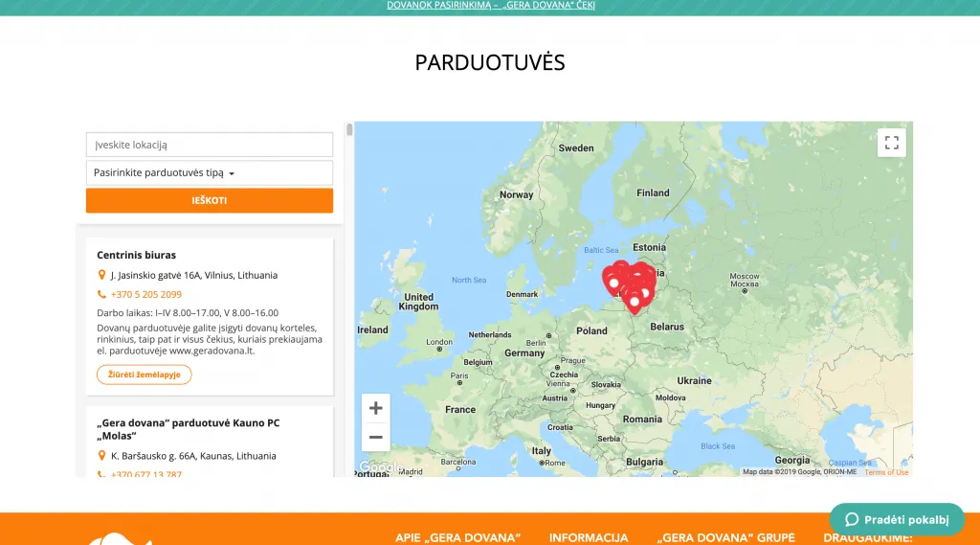Click the Germany label on the map

pyautogui.click(x=524, y=352)
